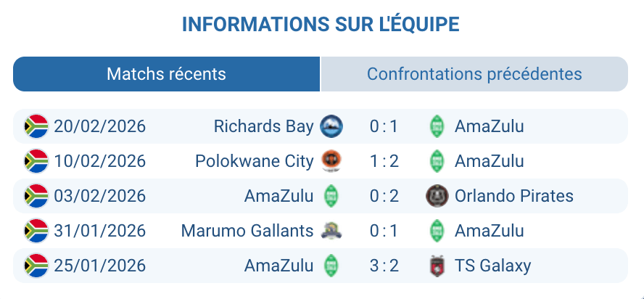Screen dimensions: 644x299
Task: Click AmaZulu badge in Richards Bay match
Action: pos(436,126)
